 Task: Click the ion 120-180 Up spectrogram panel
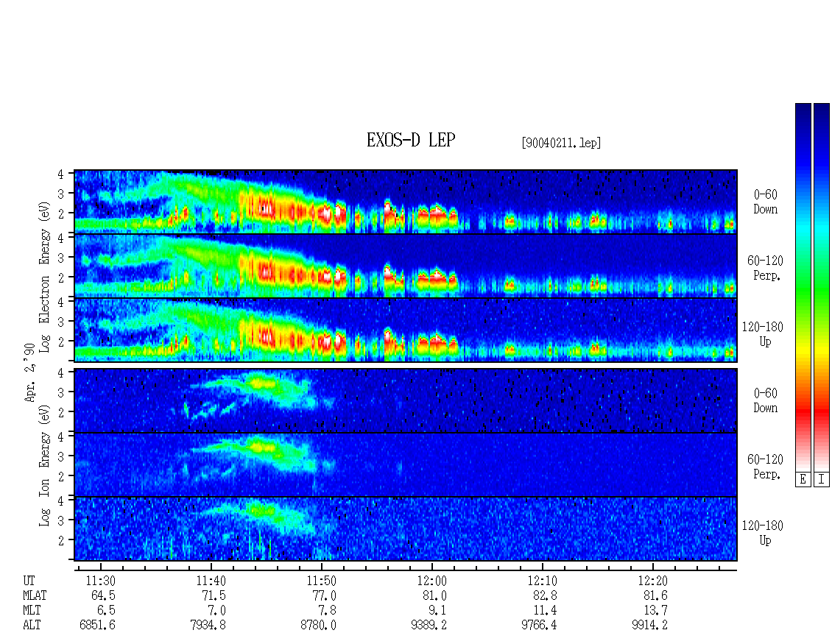[x=406, y=529]
